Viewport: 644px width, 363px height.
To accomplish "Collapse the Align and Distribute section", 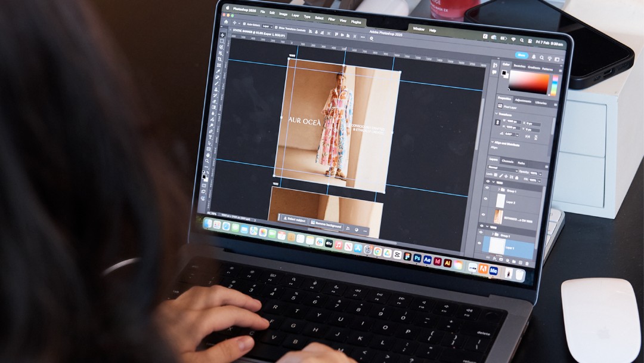I will (x=493, y=142).
